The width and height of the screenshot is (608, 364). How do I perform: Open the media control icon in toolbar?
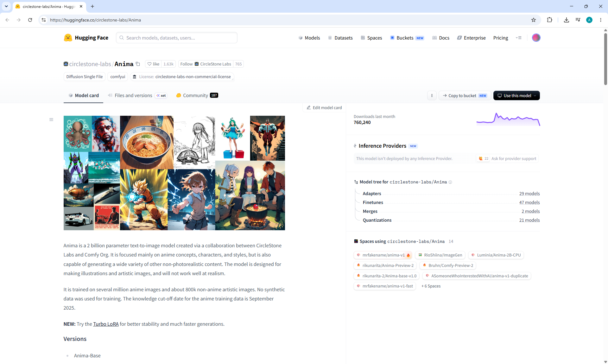pos(578,20)
